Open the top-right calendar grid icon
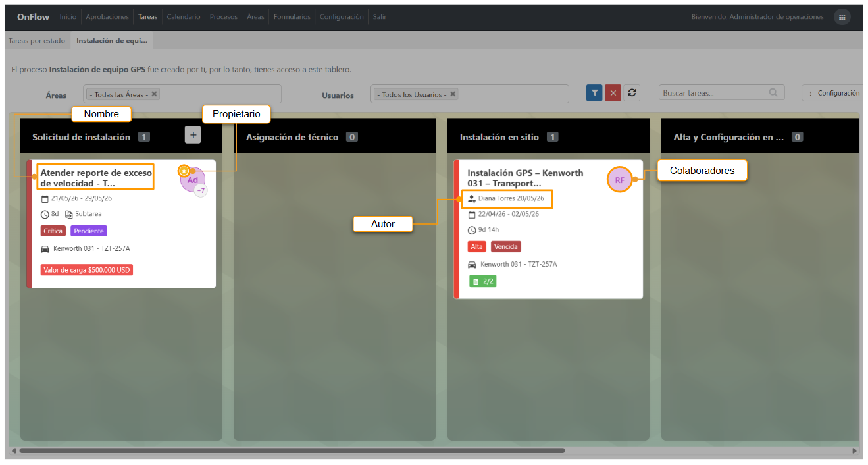Image resolution: width=868 pixels, height=465 pixels. click(842, 17)
